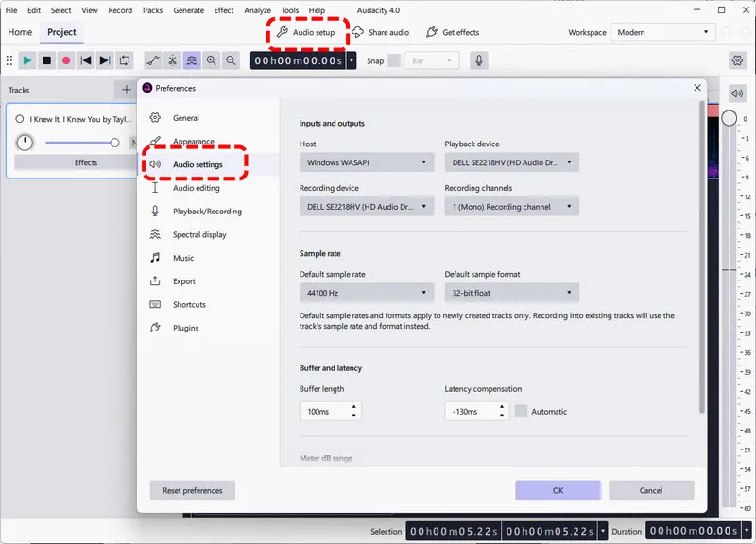Open Export preferences category
The height and width of the screenshot is (544, 756).
coord(208,281)
